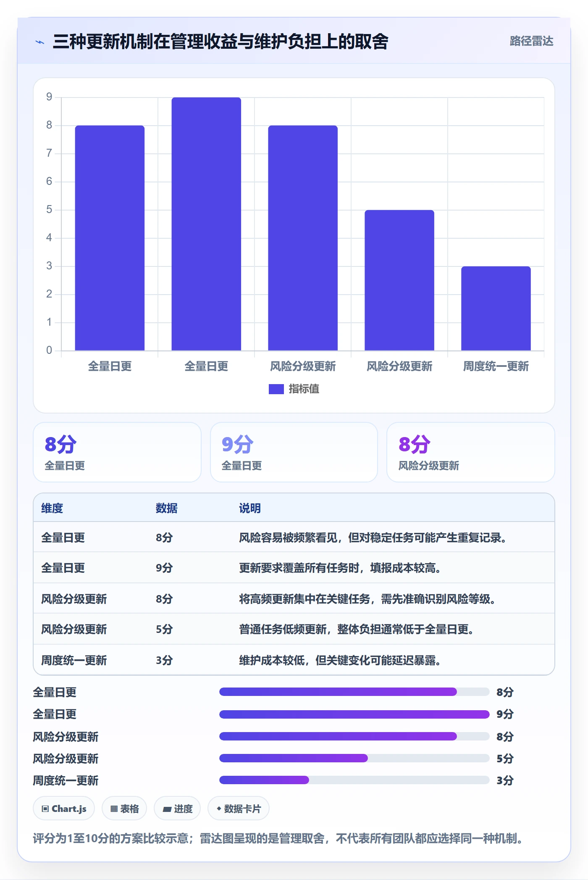Click the 5分 cell in the table
Screen dimensions: 588x880
click(164, 629)
